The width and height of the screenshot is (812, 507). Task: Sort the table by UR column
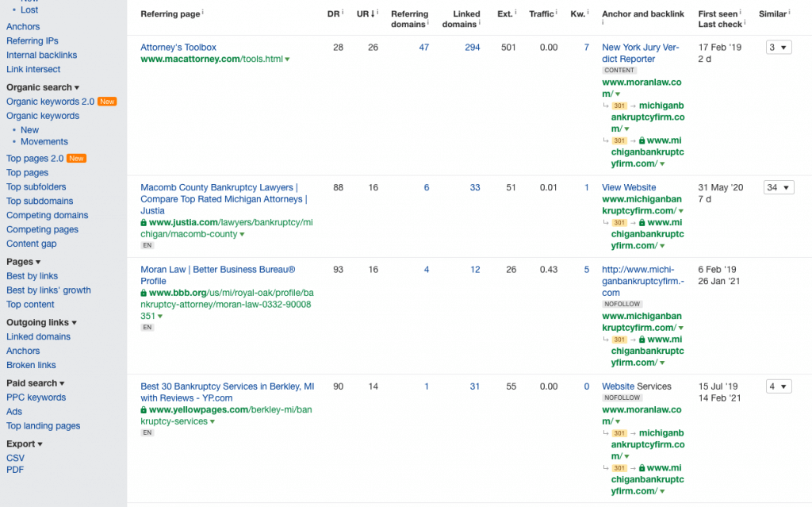pos(366,14)
